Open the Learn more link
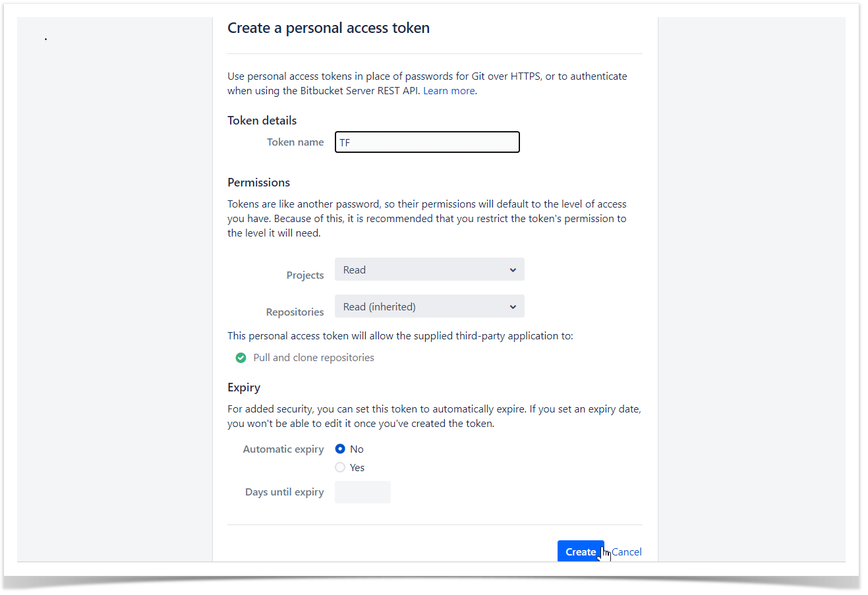The image size is (868, 595). (449, 91)
